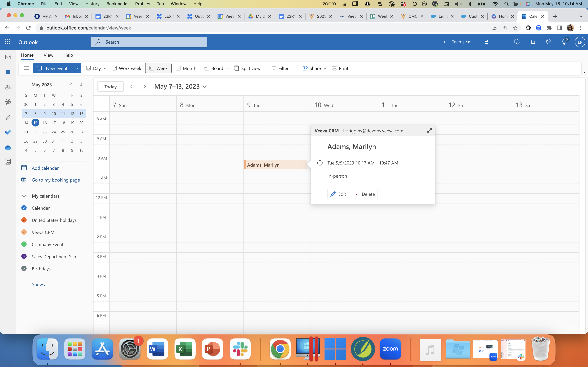Open the OneDrive cloud icon in sidebar
Viewport: 588px width, 367px height.
pos(8,148)
